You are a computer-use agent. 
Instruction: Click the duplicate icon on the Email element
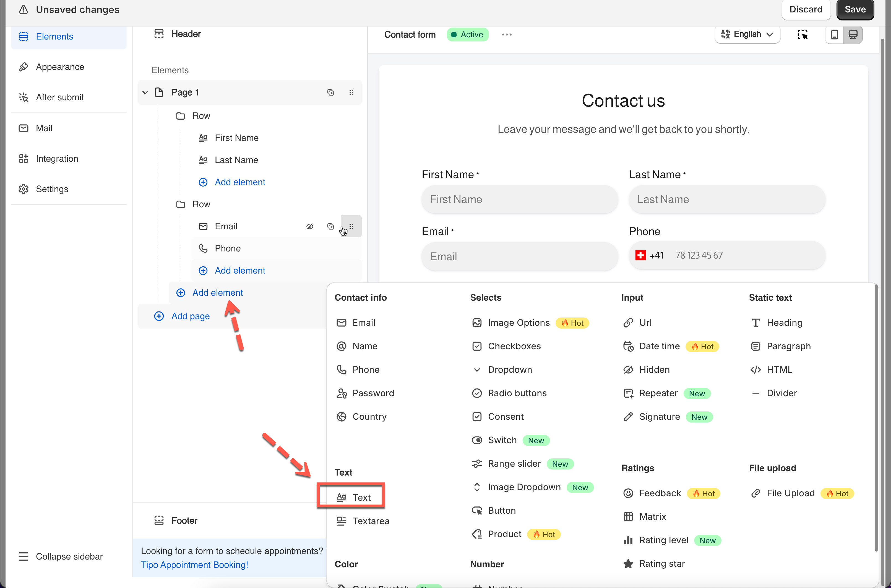coord(330,226)
